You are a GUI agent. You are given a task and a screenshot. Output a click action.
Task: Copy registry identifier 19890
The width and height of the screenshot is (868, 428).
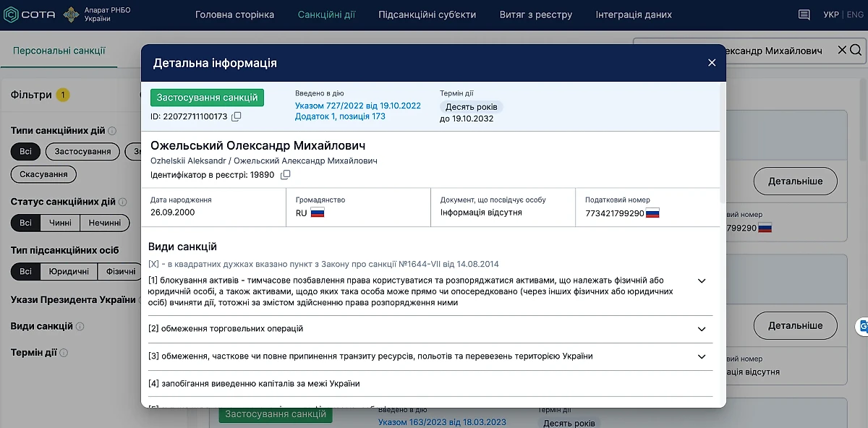(x=284, y=174)
